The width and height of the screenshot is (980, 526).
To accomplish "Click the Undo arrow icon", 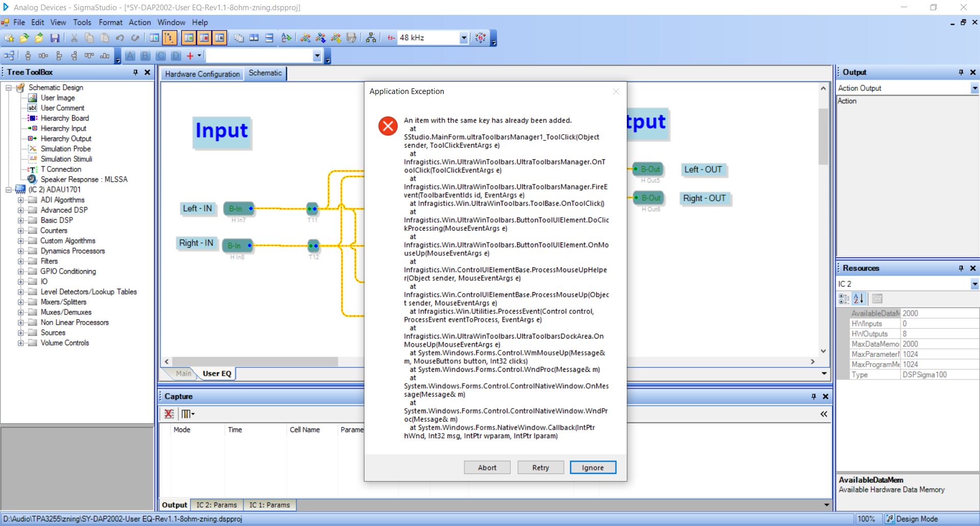I will (x=120, y=38).
